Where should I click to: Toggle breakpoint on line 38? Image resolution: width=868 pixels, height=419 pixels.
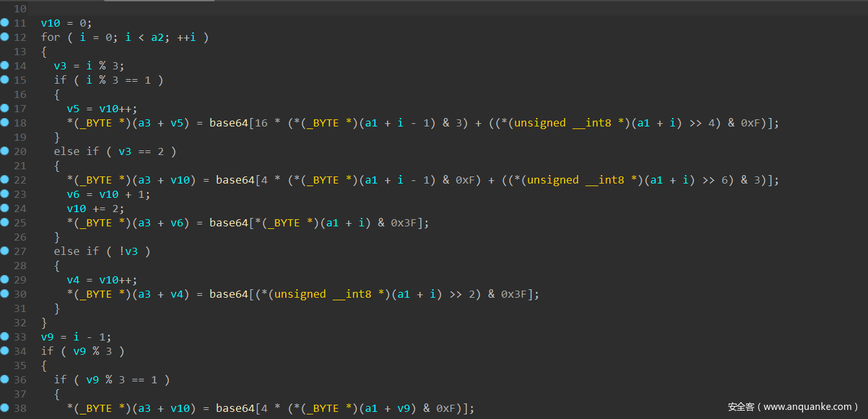5,408
